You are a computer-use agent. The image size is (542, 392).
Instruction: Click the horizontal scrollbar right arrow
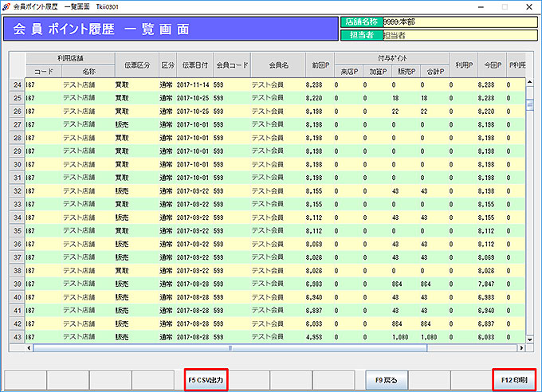tap(520, 348)
